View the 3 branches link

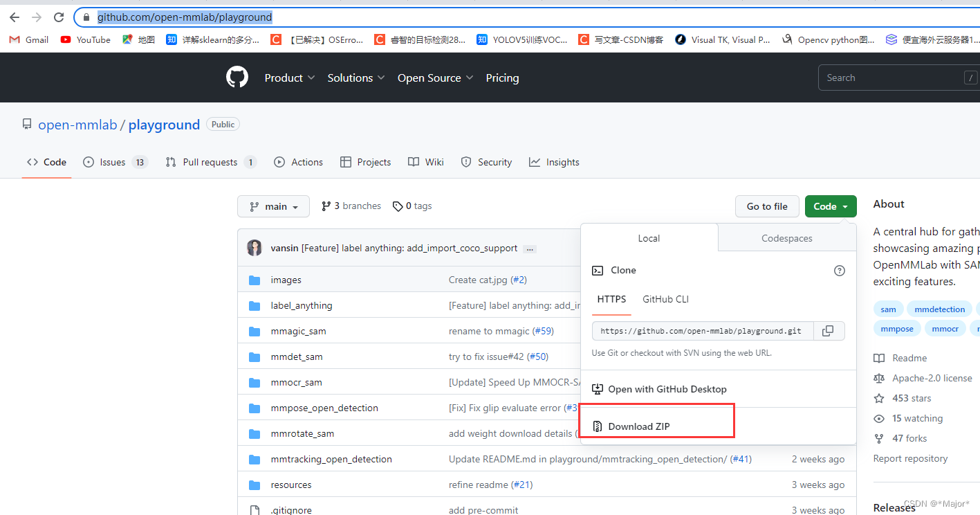pyautogui.click(x=351, y=206)
